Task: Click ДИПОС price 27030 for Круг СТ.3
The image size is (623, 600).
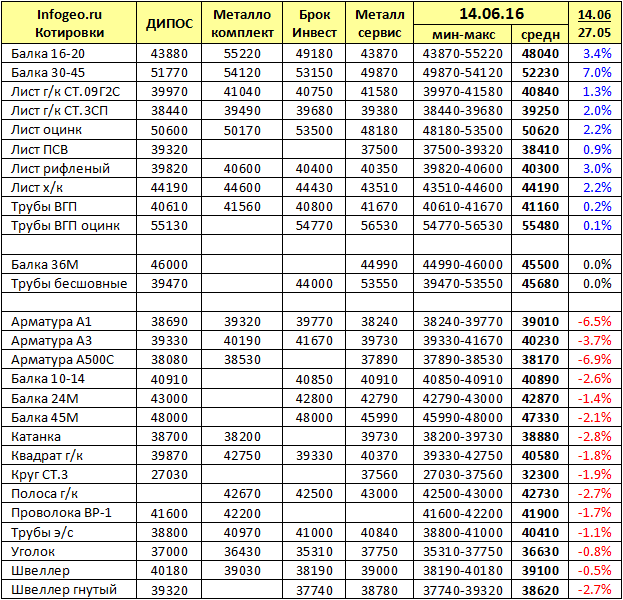Action: point(169,474)
